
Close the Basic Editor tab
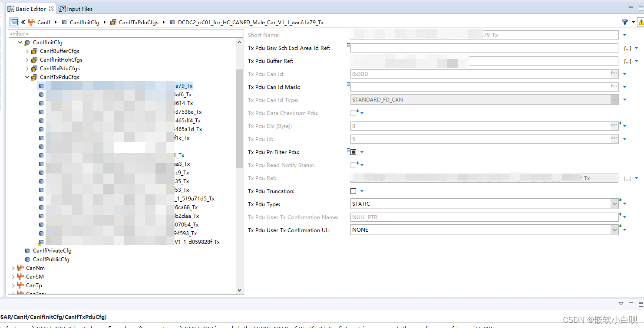click(52, 9)
